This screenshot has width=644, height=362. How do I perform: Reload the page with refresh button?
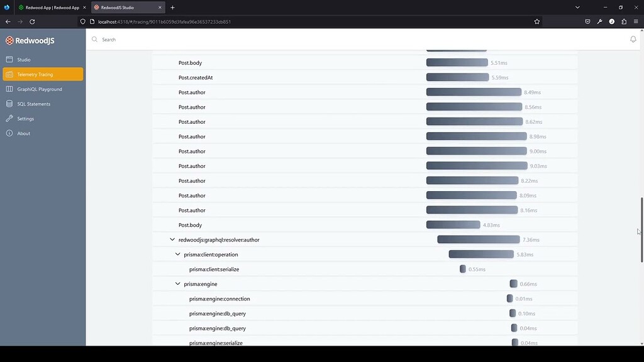(x=32, y=21)
